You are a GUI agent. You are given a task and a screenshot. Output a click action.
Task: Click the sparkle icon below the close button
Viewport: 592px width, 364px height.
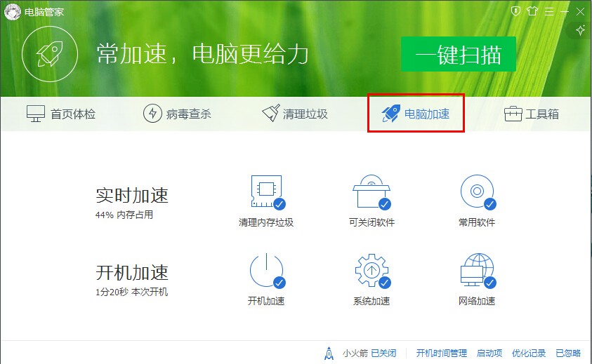[x=580, y=30]
